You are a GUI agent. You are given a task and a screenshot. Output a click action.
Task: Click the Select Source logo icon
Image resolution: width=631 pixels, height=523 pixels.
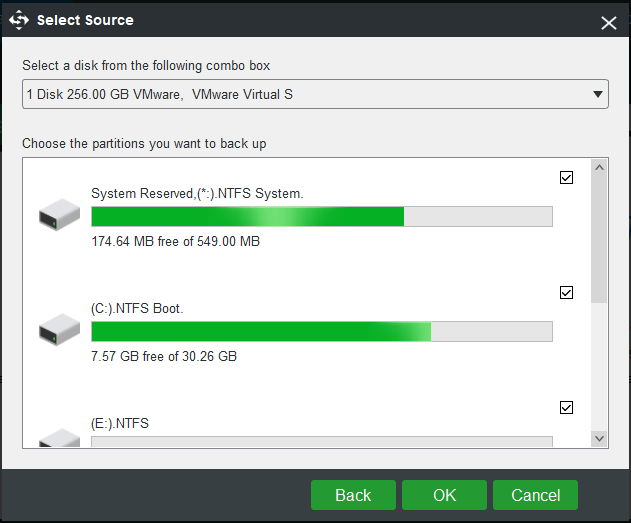[19, 20]
